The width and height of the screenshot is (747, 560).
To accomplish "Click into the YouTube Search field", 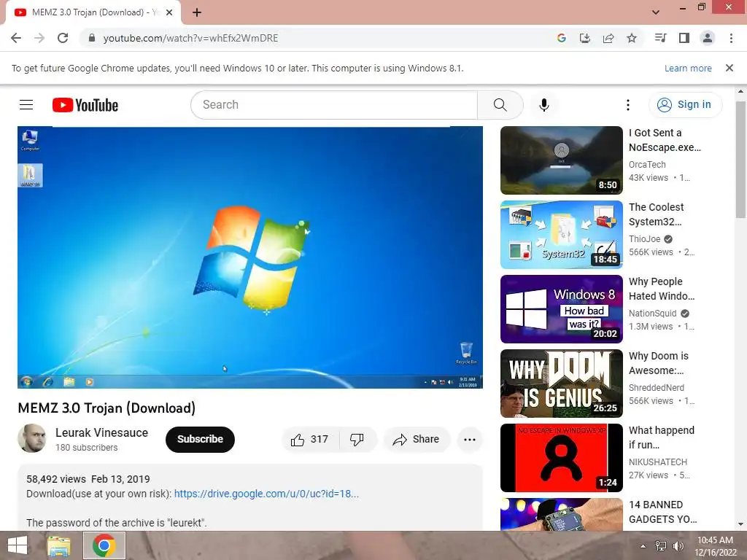I will click(x=334, y=105).
